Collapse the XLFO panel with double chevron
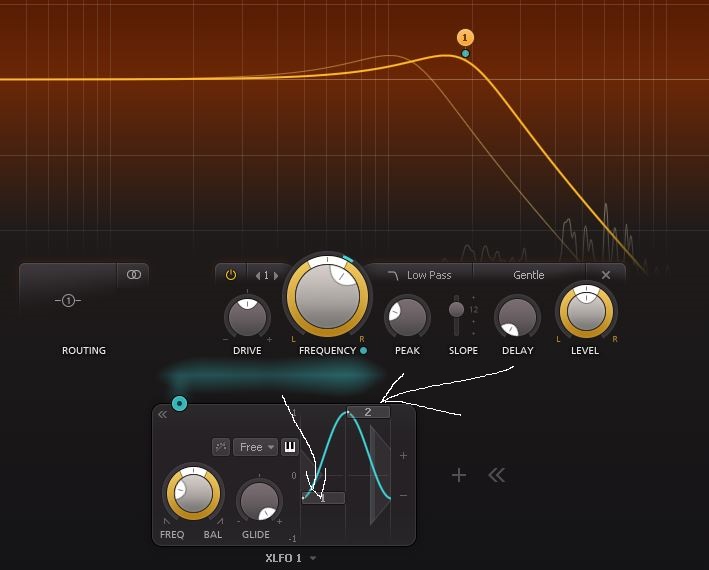Viewport: 709px width, 570px height. click(162, 414)
